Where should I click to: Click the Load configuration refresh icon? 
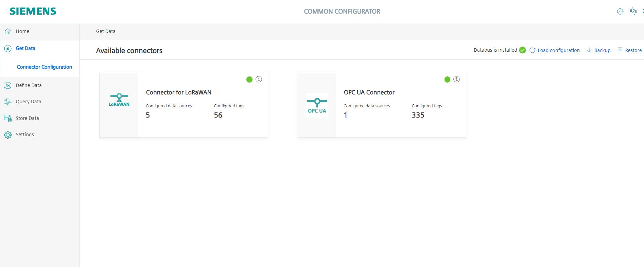click(x=533, y=50)
